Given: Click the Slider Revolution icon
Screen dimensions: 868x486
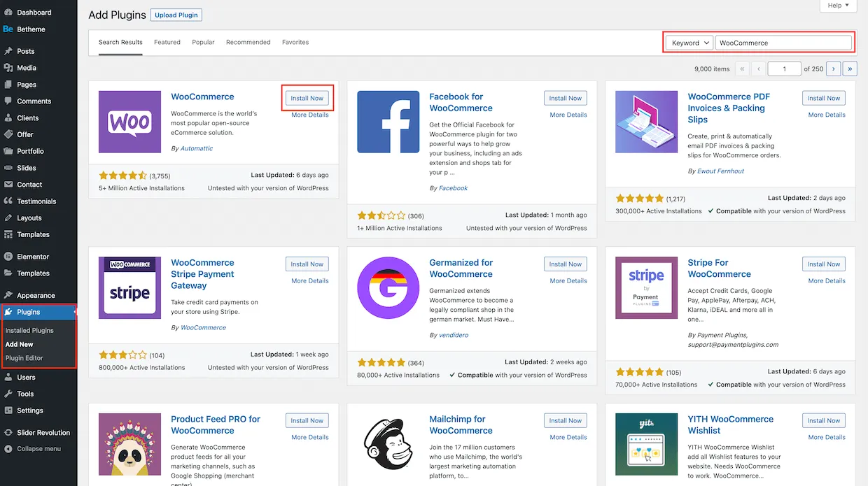Looking at the screenshot, I should 8,433.
